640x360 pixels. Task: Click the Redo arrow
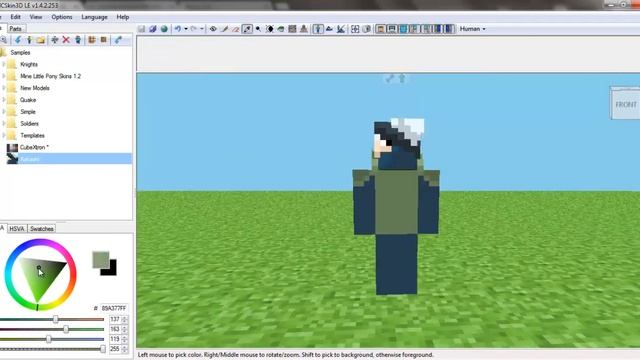(x=193, y=29)
